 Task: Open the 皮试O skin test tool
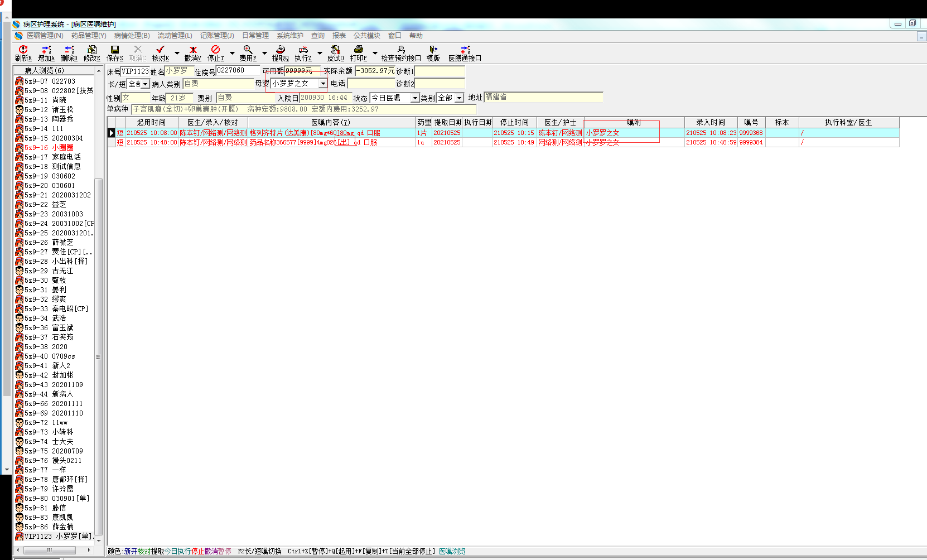tap(336, 53)
